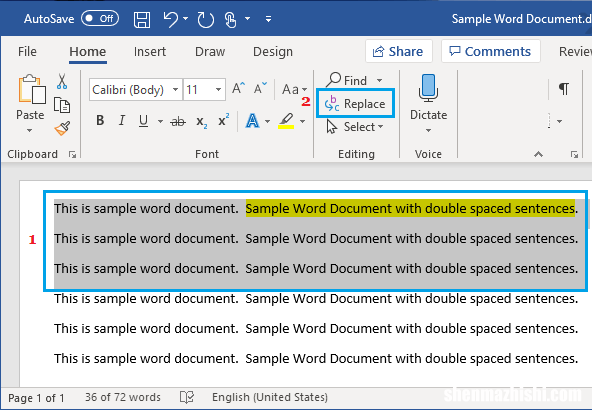Toggle Italic formatting
The image size is (592, 410).
point(122,120)
